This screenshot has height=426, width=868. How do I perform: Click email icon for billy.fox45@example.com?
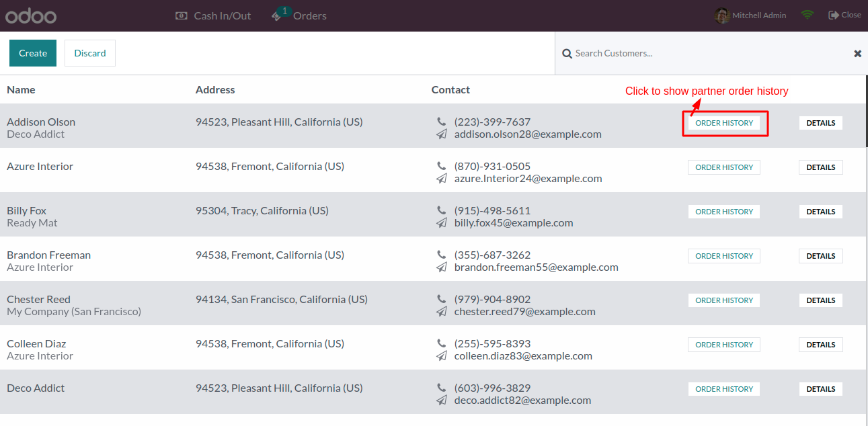point(441,222)
